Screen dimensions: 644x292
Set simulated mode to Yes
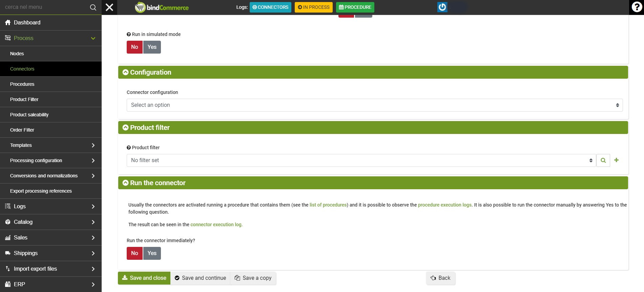[x=152, y=47]
